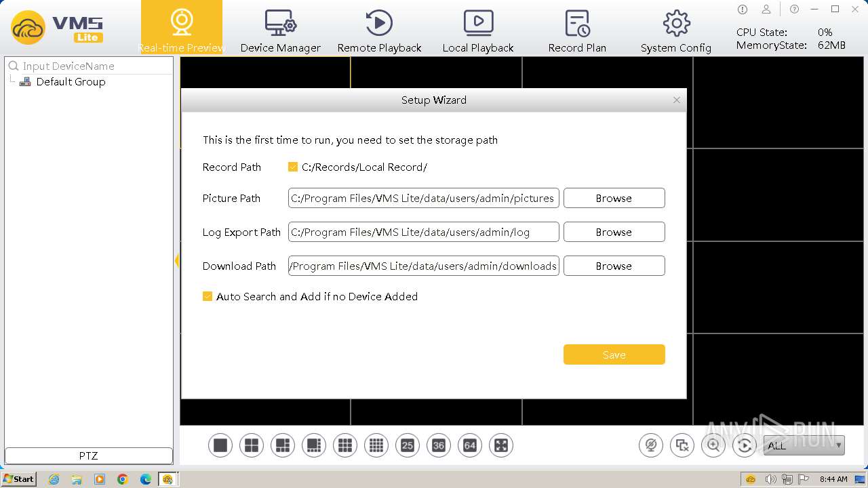Open the Real-time Preview tab

(x=182, y=27)
